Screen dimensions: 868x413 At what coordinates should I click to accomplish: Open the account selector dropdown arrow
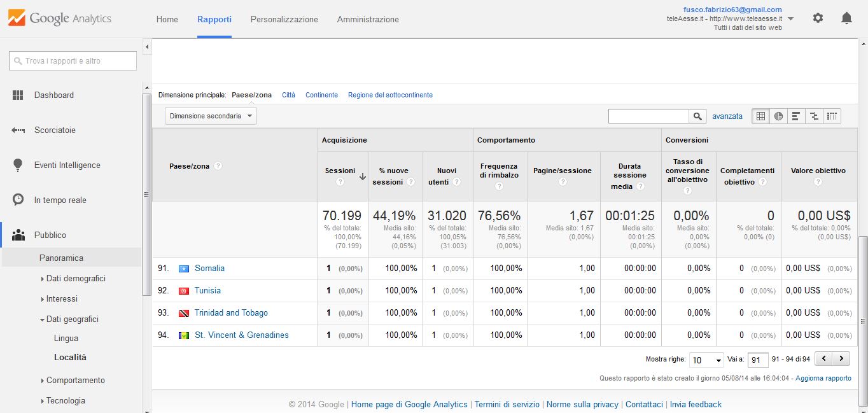click(x=790, y=18)
